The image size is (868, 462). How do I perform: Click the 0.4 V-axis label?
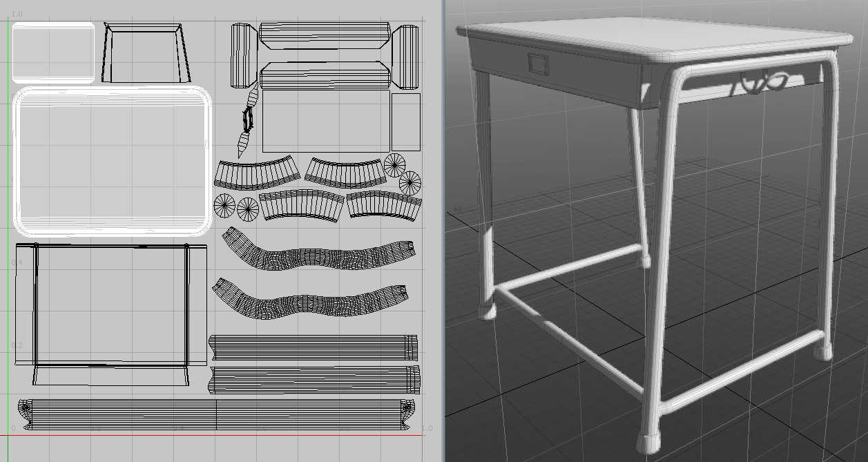click(x=17, y=262)
